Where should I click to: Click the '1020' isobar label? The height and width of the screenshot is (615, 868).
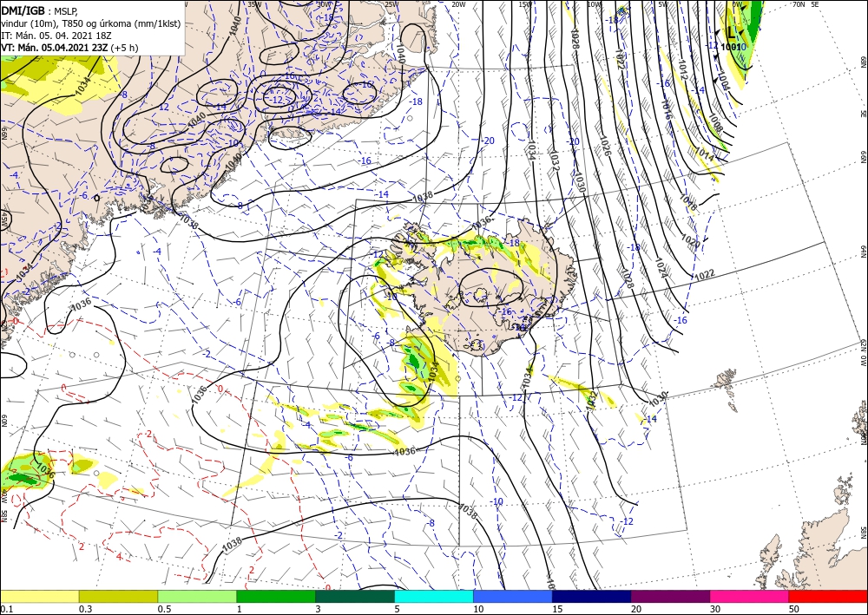(x=690, y=242)
